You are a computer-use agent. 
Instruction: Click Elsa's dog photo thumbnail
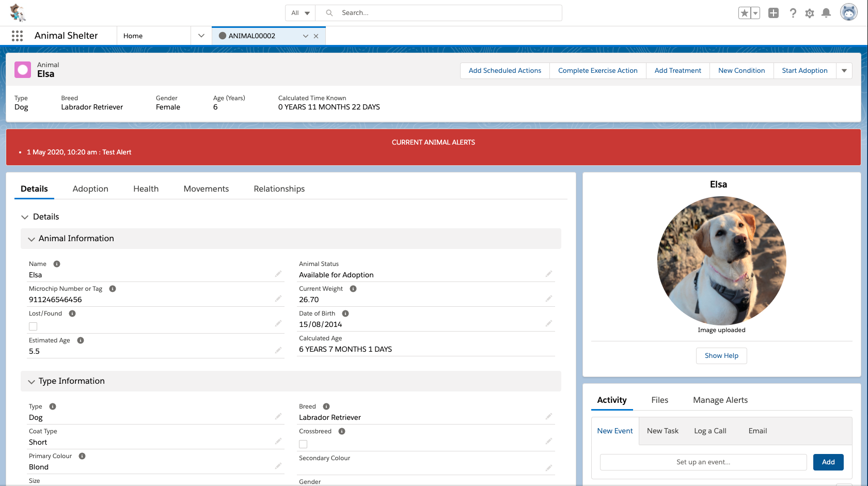coord(721,261)
